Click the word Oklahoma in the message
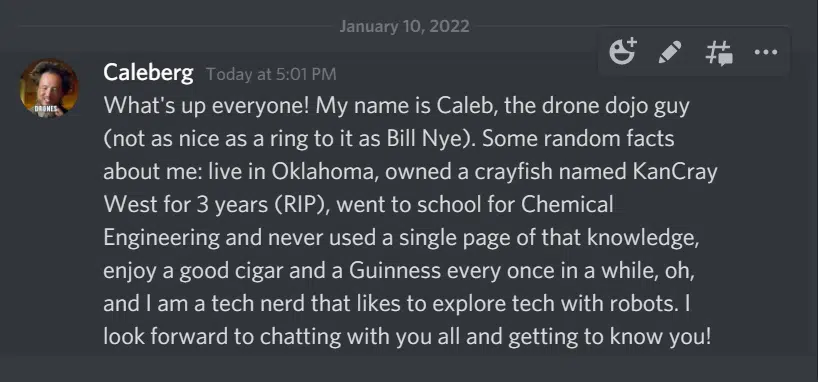The width and height of the screenshot is (818, 382). point(322,172)
